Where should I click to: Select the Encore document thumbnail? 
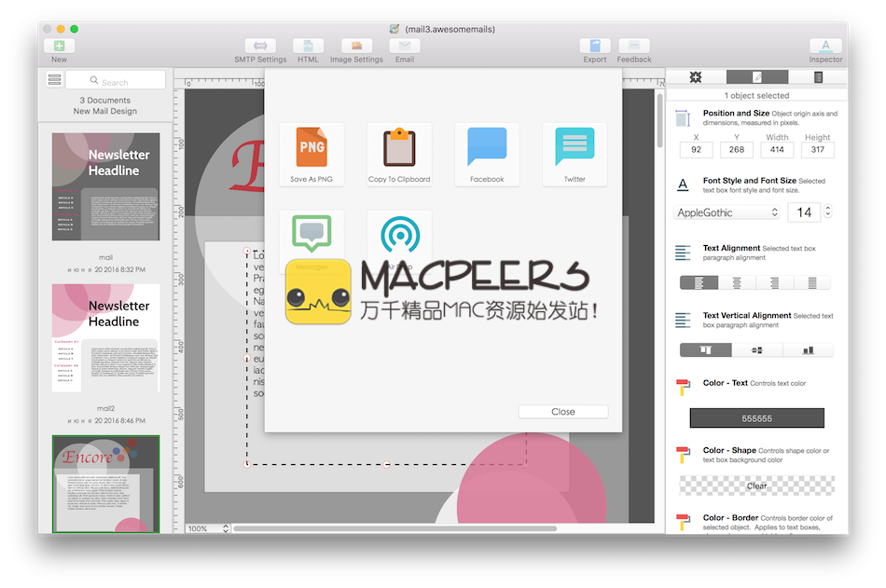[x=105, y=484]
